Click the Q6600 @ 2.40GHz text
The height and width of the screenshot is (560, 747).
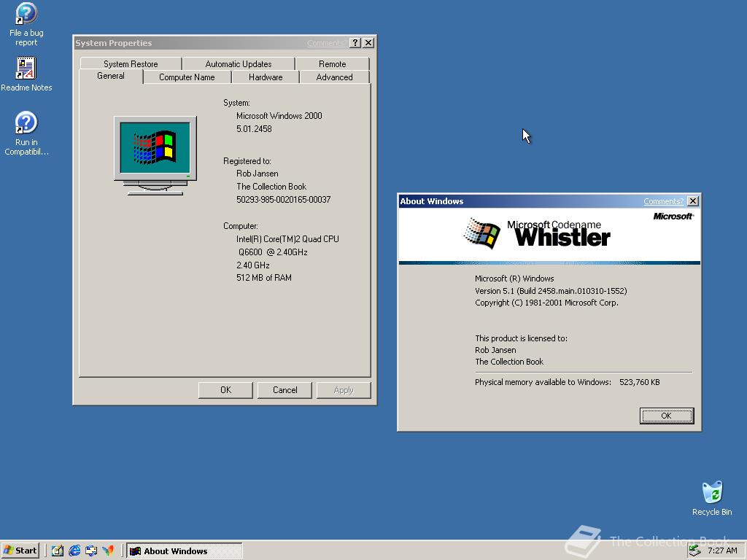273,252
